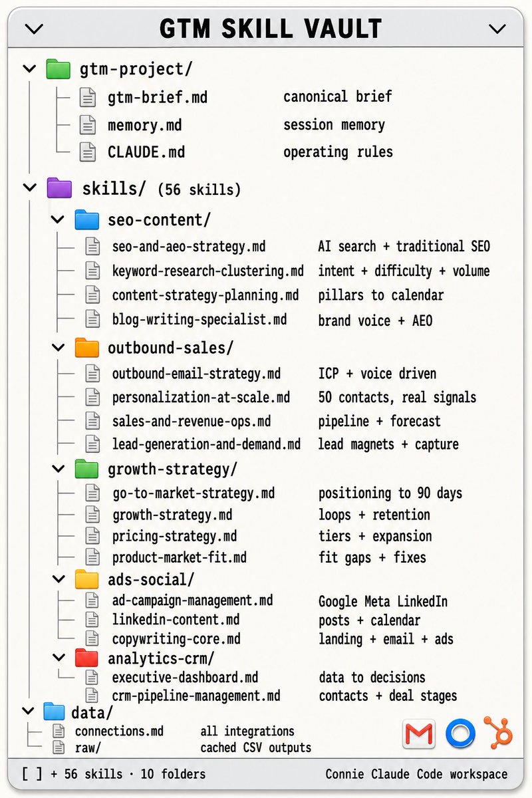532x798 pixels.
Task: Click the yellow ads-social folder icon
Action: pyautogui.click(x=87, y=579)
